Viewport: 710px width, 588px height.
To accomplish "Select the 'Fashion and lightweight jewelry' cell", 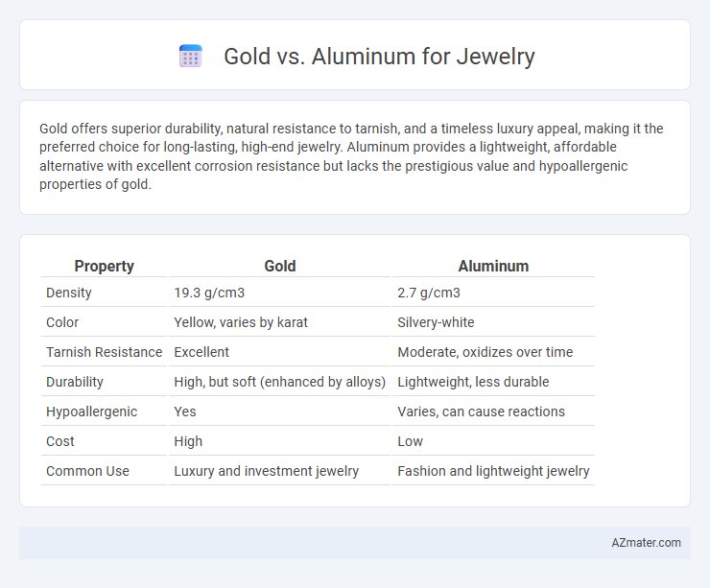I will 493,471.
